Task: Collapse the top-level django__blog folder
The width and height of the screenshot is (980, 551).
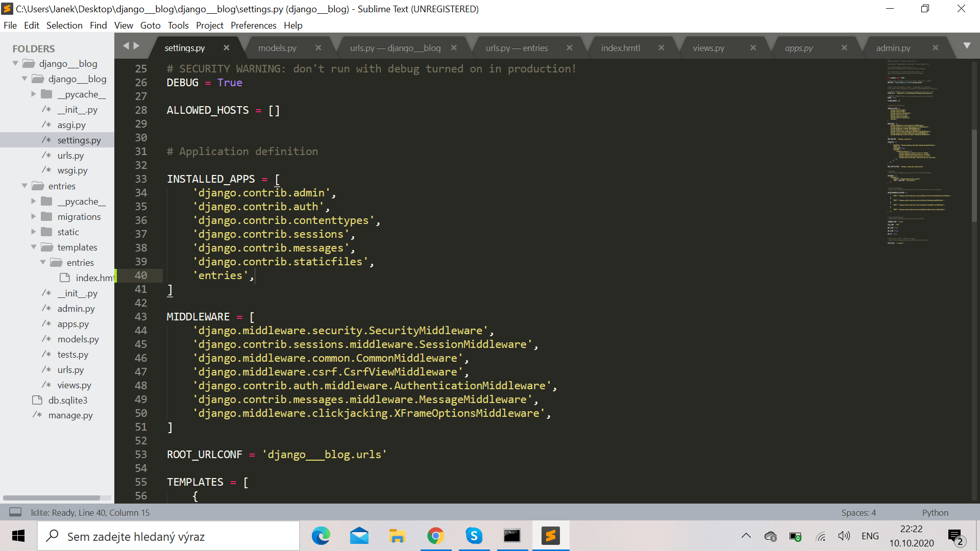Action: click(x=15, y=63)
